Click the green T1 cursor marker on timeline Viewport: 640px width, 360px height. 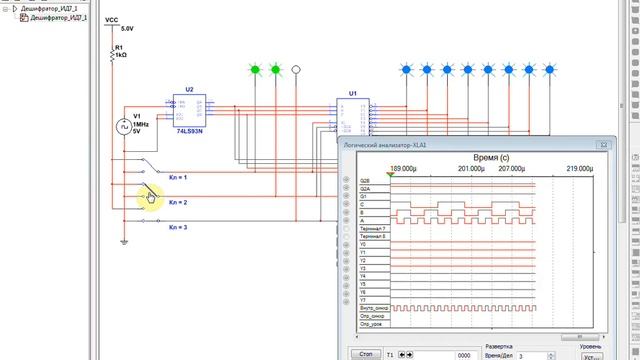coord(391,174)
